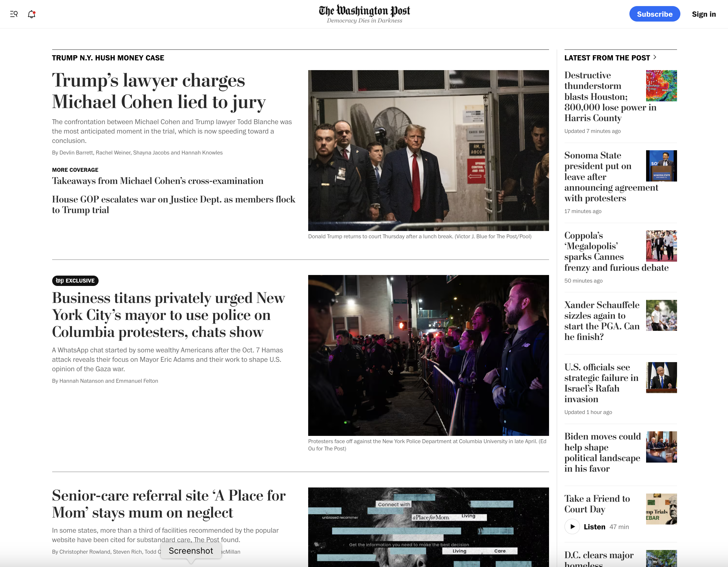Open the Sonoma State president thumbnail

pos(661,166)
